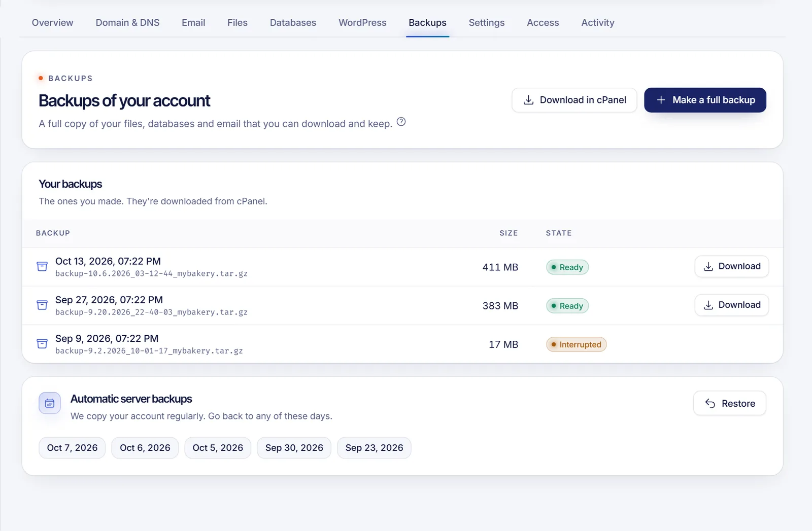Image resolution: width=812 pixels, height=531 pixels.
Task: Select the Oct 6, 2026 server backup
Action: pos(145,448)
